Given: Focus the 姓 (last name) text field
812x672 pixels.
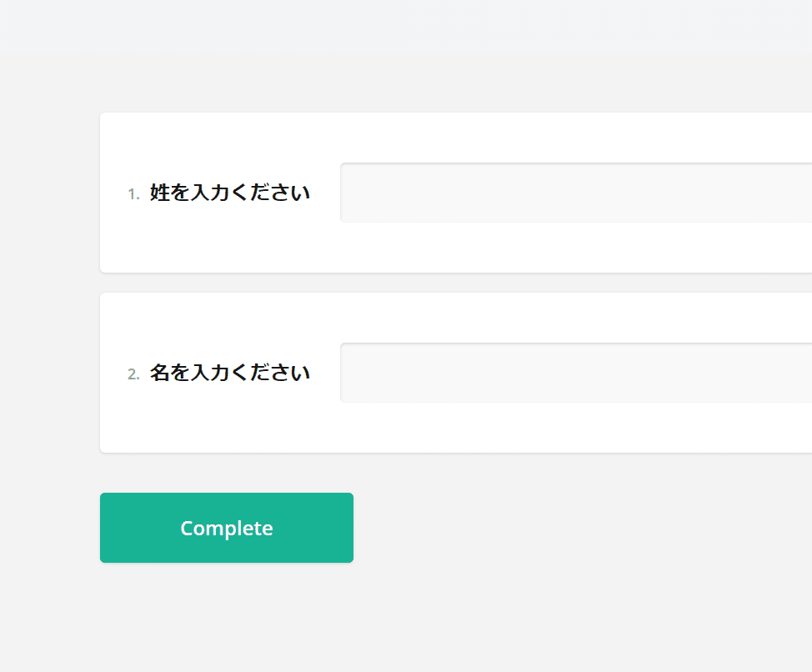Looking at the screenshot, I should coord(576,193).
